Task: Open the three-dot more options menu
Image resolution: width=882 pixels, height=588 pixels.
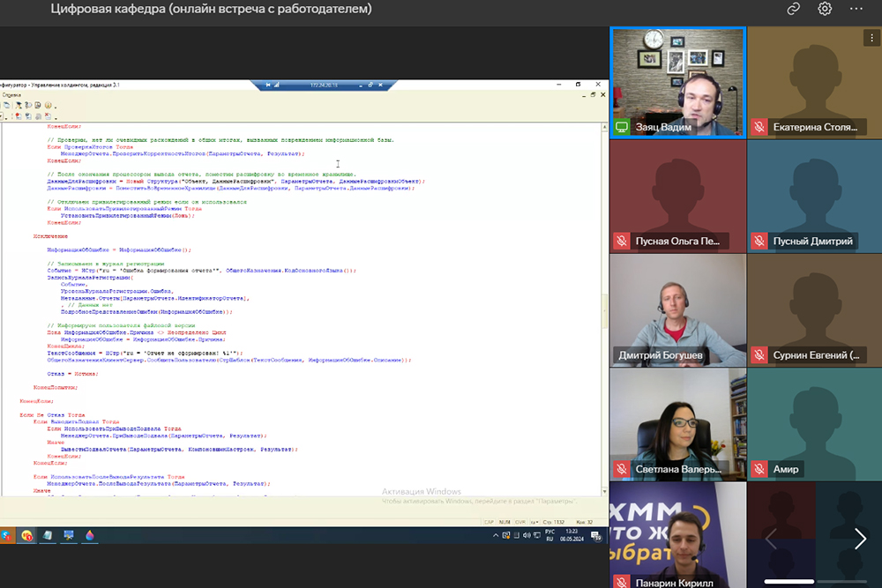Action: pyautogui.click(x=856, y=9)
